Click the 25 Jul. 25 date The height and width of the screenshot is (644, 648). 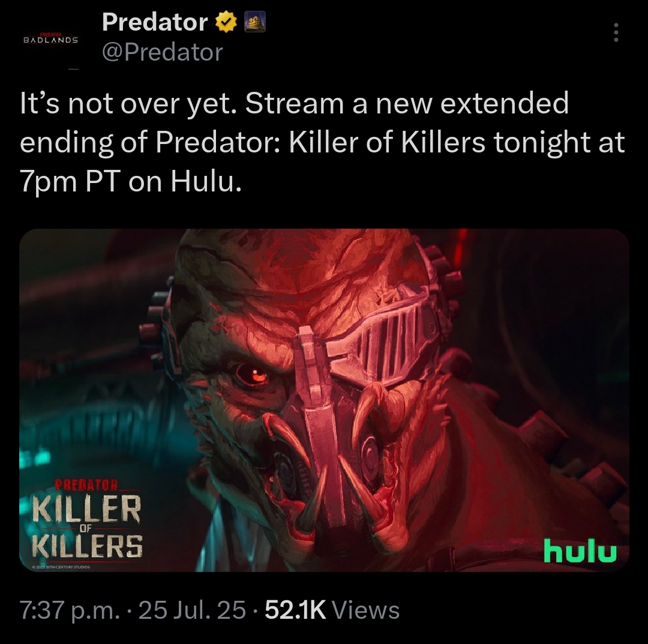pos(192,610)
